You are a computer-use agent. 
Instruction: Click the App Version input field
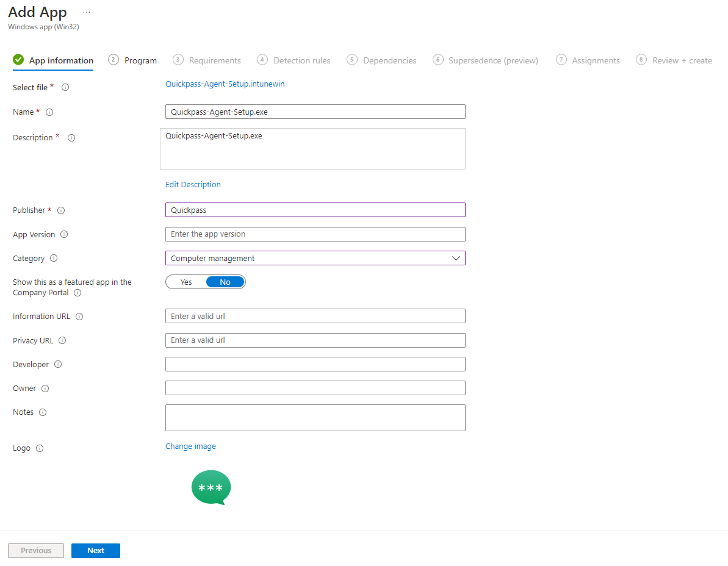coord(315,234)
